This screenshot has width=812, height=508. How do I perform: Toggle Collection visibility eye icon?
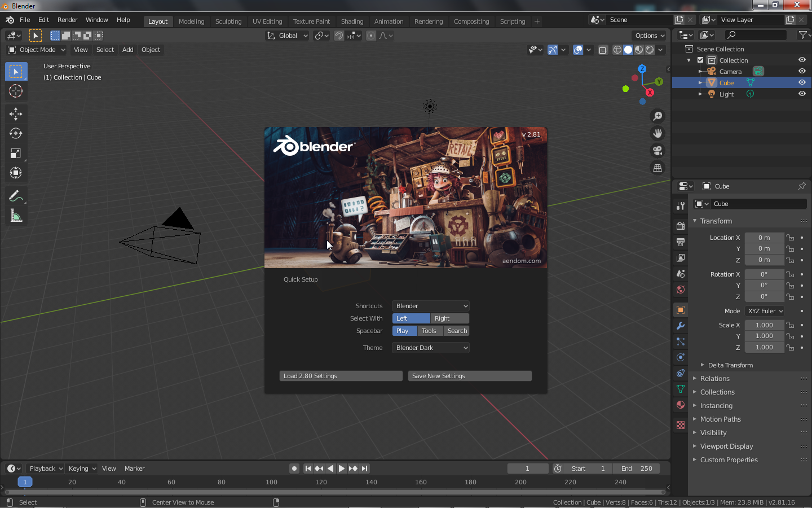[802, 60]
